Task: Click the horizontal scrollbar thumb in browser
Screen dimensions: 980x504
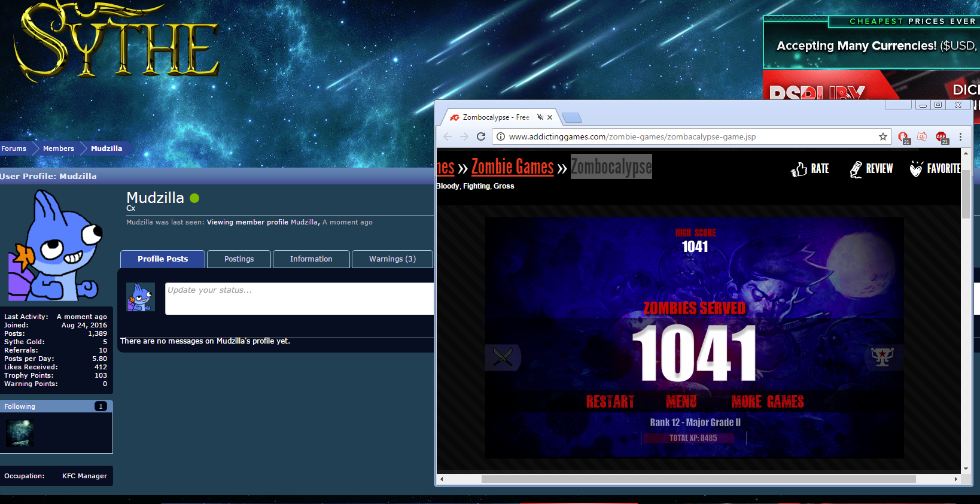Action: point(699,479)
